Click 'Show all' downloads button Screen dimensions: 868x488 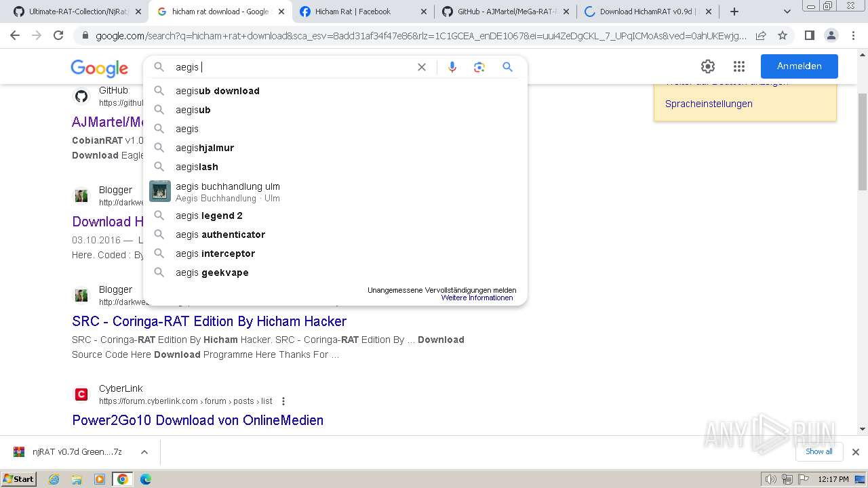click(818, 452)
